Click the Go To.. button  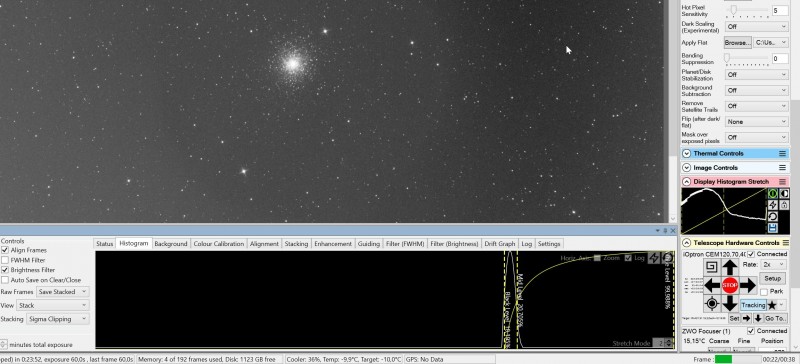pyautogui.click(x=775, y=318)
